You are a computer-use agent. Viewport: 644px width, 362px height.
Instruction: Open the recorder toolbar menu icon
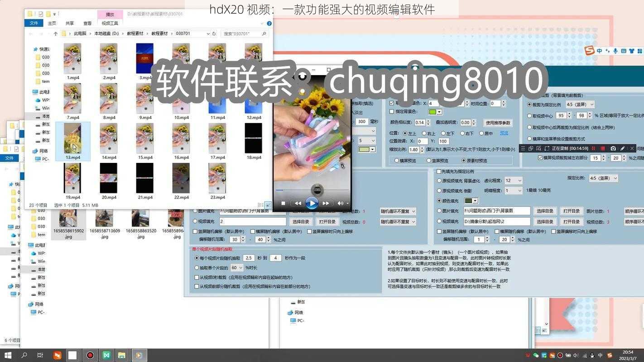[x=523, y=148]
